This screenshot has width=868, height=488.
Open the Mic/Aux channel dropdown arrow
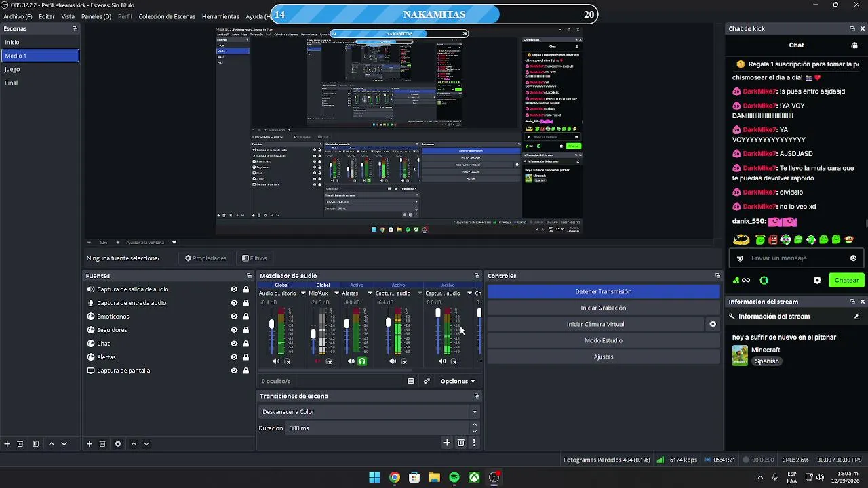pyautogui.click(x=336, y=293)
